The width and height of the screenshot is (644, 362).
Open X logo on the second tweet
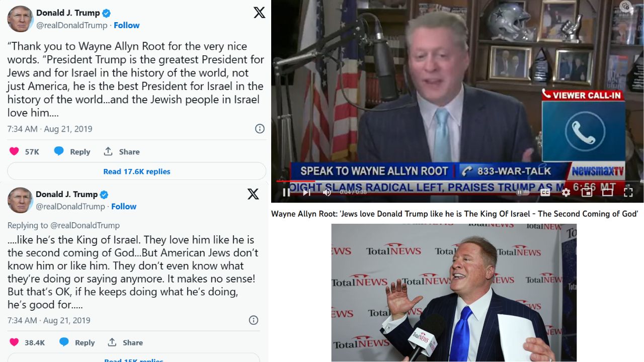(253, 194)
